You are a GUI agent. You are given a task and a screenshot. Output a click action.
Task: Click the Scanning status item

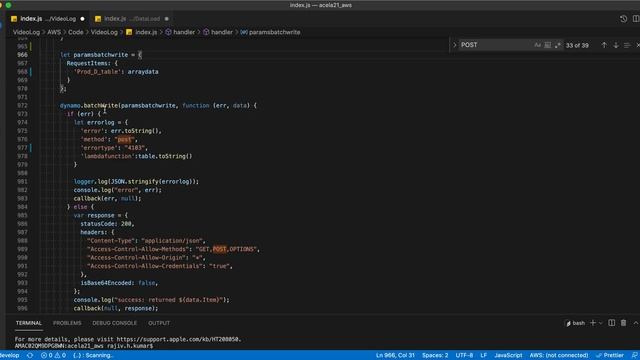(x=93, y=356)
